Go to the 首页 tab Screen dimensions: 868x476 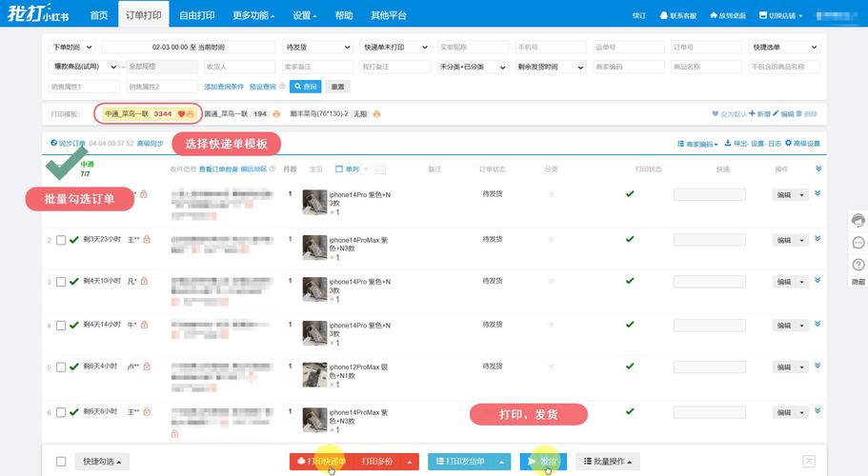[99, 15]
